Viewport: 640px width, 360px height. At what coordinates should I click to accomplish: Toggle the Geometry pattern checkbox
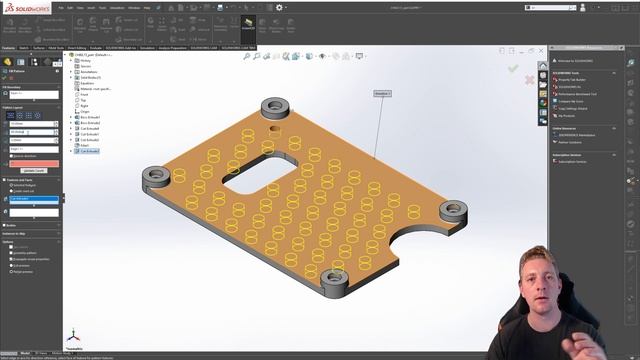point(11,253)
